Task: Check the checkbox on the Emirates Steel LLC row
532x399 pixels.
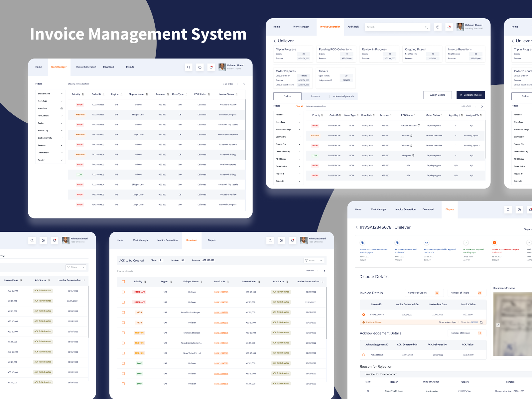Action: coord(123,332)
